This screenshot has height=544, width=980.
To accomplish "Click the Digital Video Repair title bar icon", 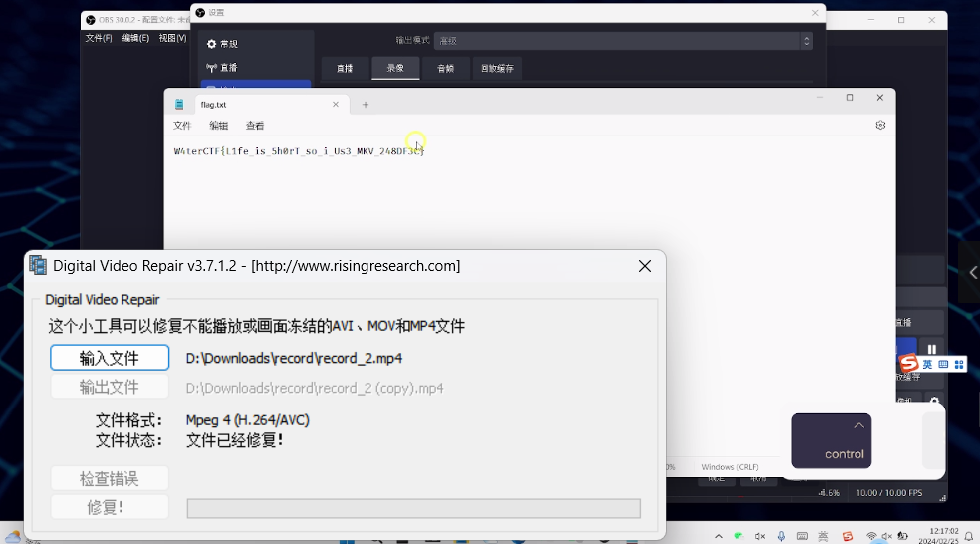I will (x=38, y=266).
